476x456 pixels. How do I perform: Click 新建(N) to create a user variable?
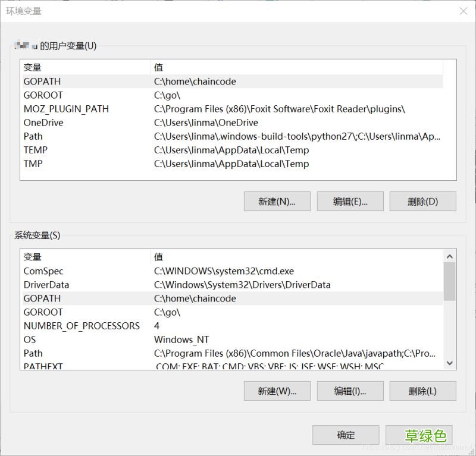277,201
